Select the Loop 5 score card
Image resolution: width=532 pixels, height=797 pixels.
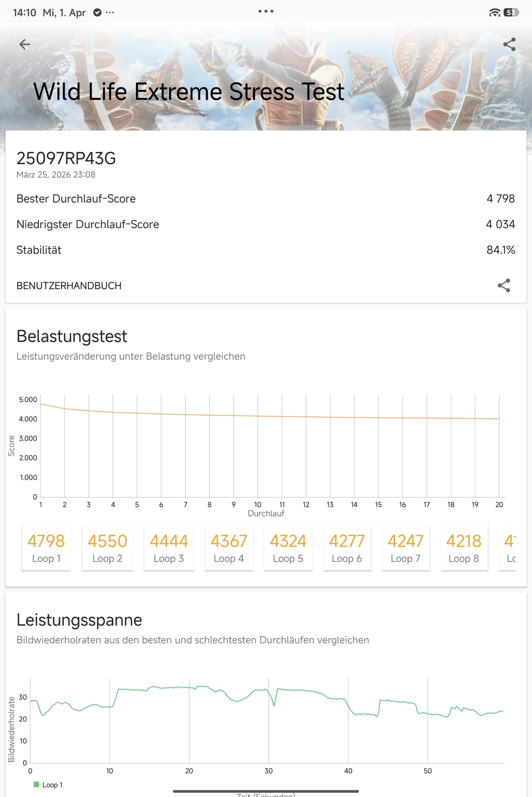point(288,547)
